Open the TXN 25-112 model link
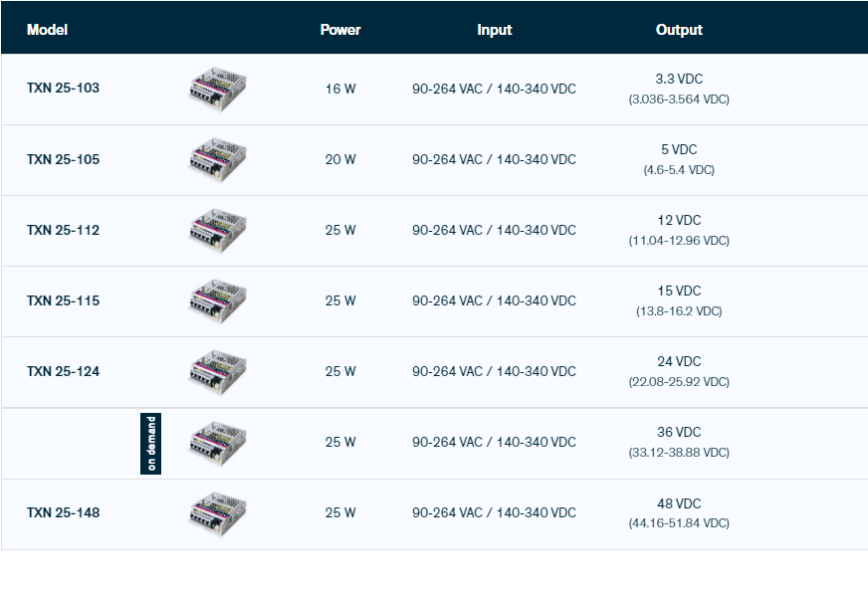 coord(63,230)
